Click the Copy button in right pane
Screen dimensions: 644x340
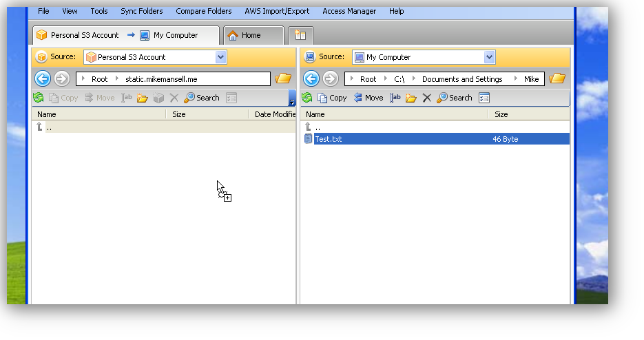(x=332, y=98)
